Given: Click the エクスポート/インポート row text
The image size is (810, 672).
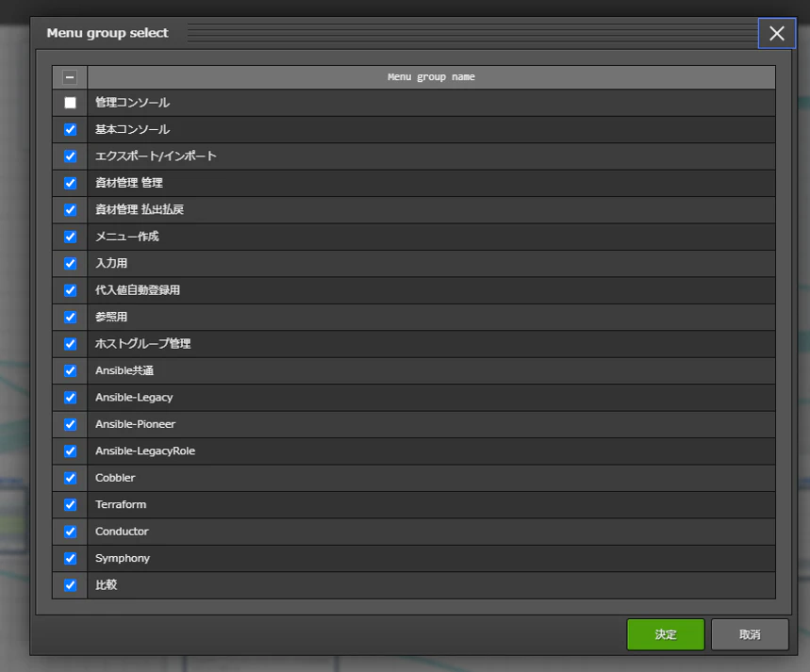Looking at the screenshot, I should click(x=156, y=156).
